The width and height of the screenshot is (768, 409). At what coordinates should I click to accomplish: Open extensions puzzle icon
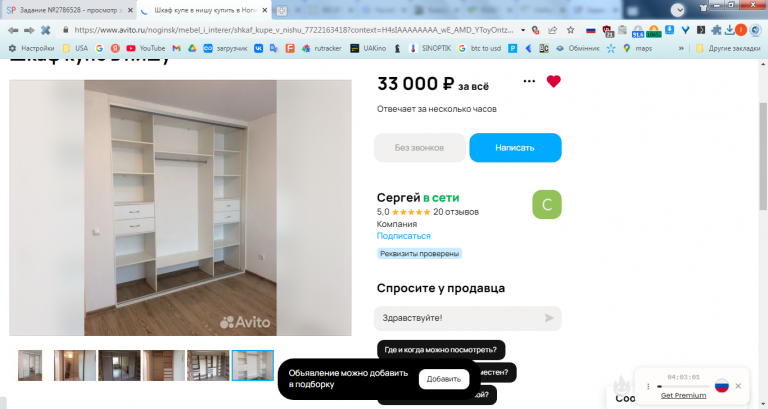point(716,30)
